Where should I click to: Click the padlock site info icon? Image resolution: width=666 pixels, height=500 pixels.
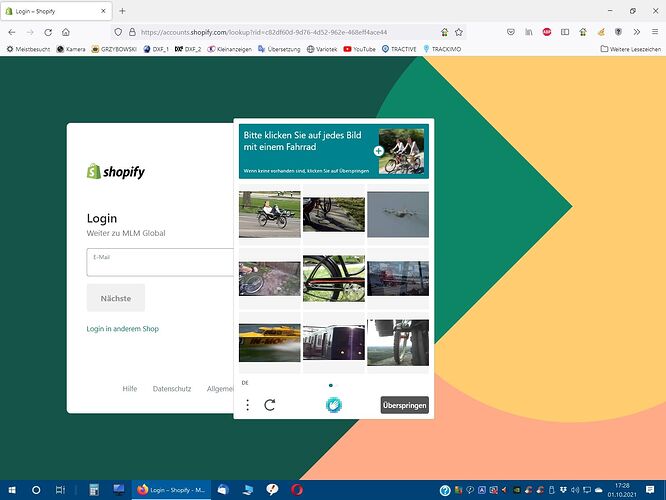pos(132,32)
